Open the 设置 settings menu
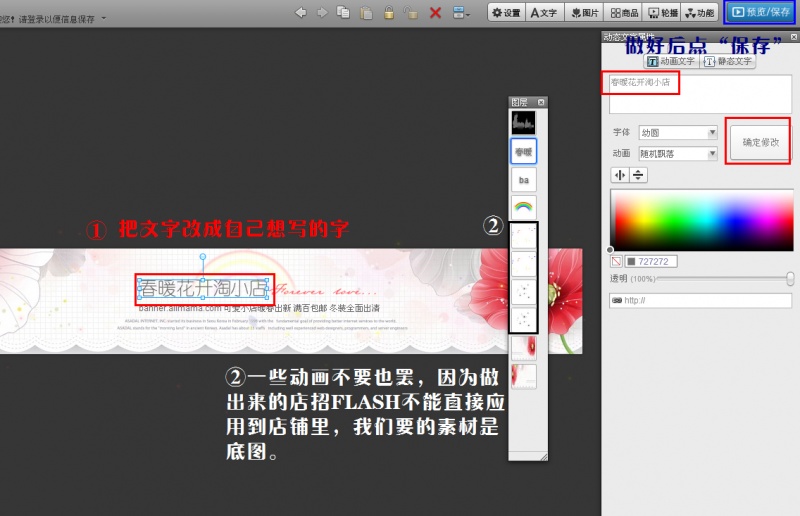This screenshot has height=516, width=800. point(506,12)
